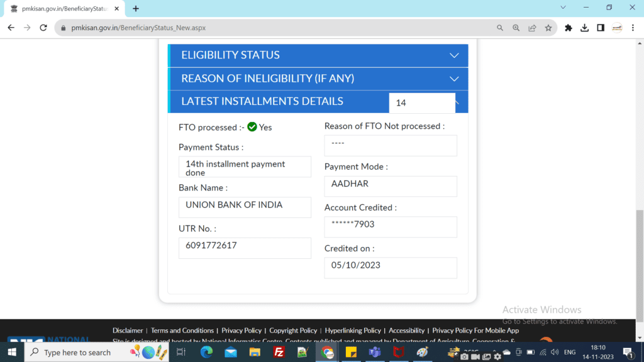Open the Accessibility link

(x=407, y=331)
